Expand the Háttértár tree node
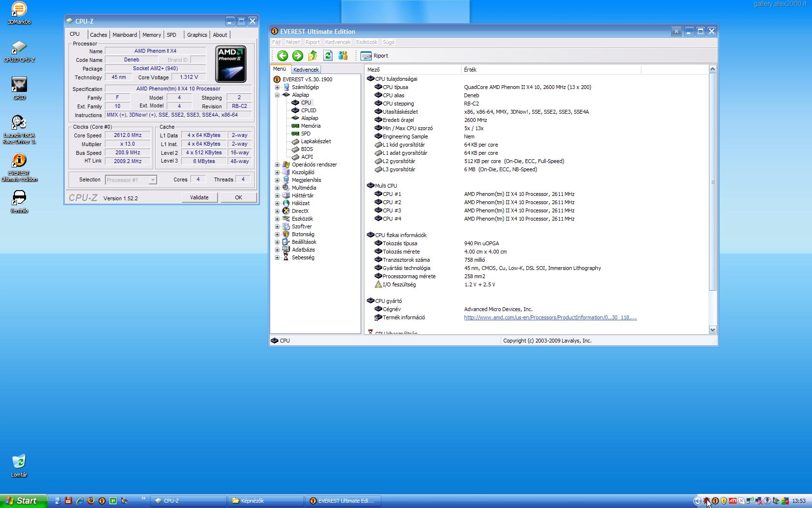 [x=277, y=195]
